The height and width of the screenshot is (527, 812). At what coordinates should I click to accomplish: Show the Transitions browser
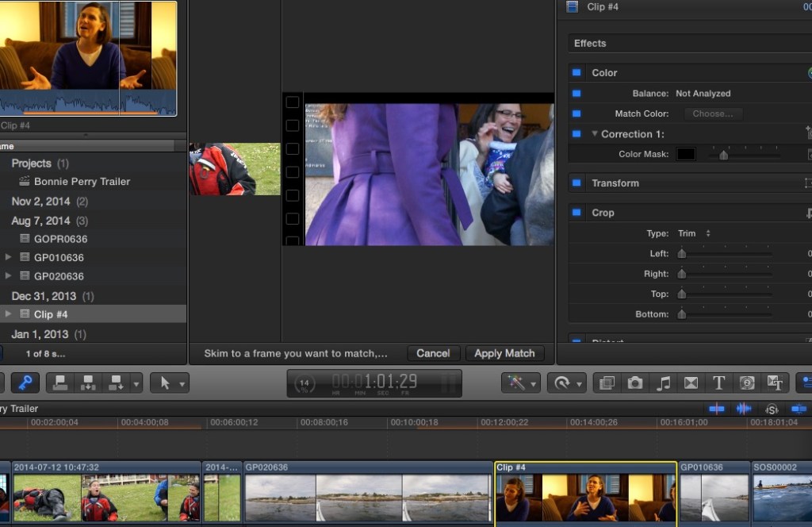(x=691, y=383)
